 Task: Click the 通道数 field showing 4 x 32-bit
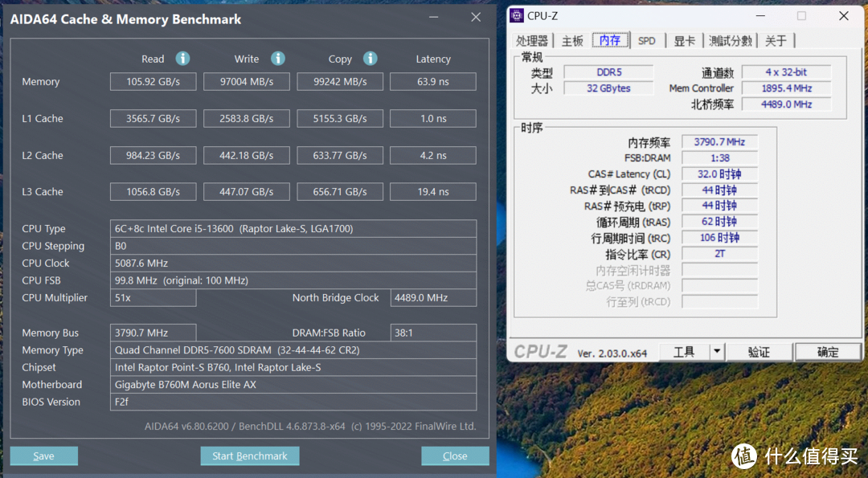tap(787, 72)
